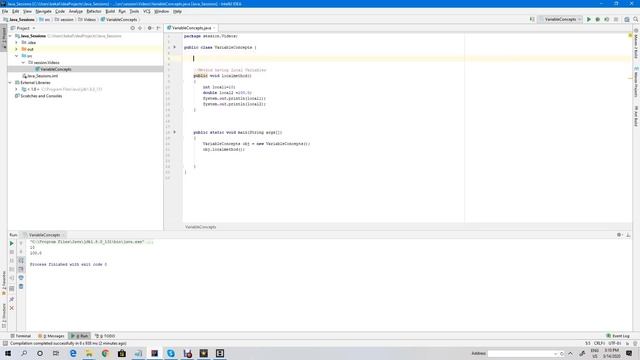Toggle the pin tab icon in Run panel
This screenshot has height=360, width=640.
pyautogui.click(x=11, y=299)
